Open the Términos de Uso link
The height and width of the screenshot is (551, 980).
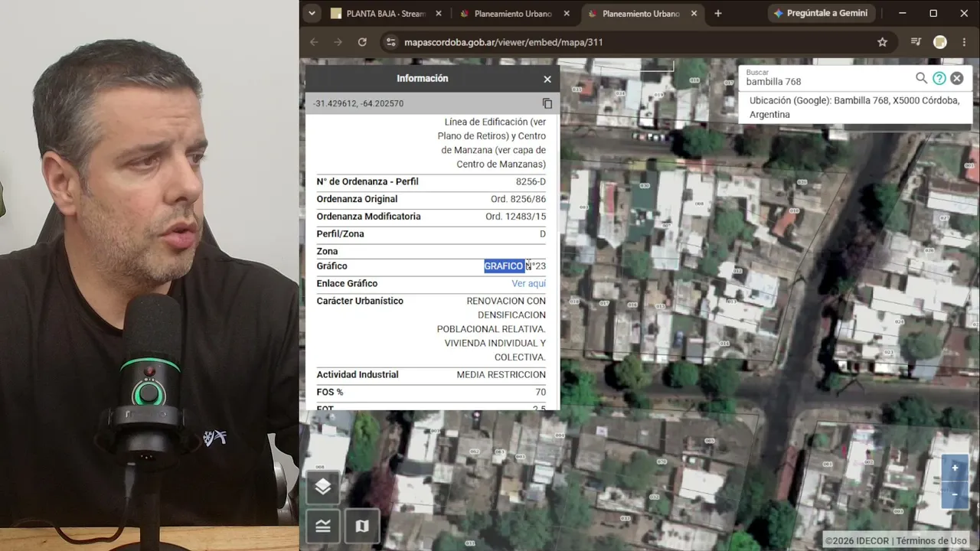click(932, 541)
